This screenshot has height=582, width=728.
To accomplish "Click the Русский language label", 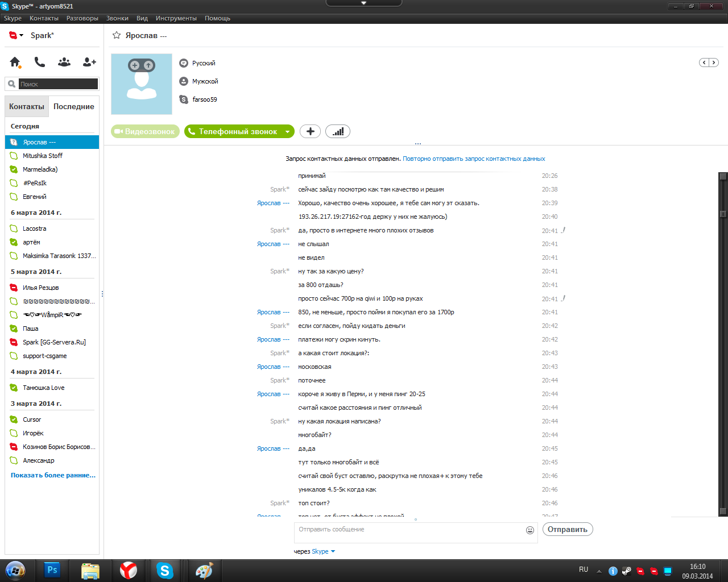I will point(204,63).
